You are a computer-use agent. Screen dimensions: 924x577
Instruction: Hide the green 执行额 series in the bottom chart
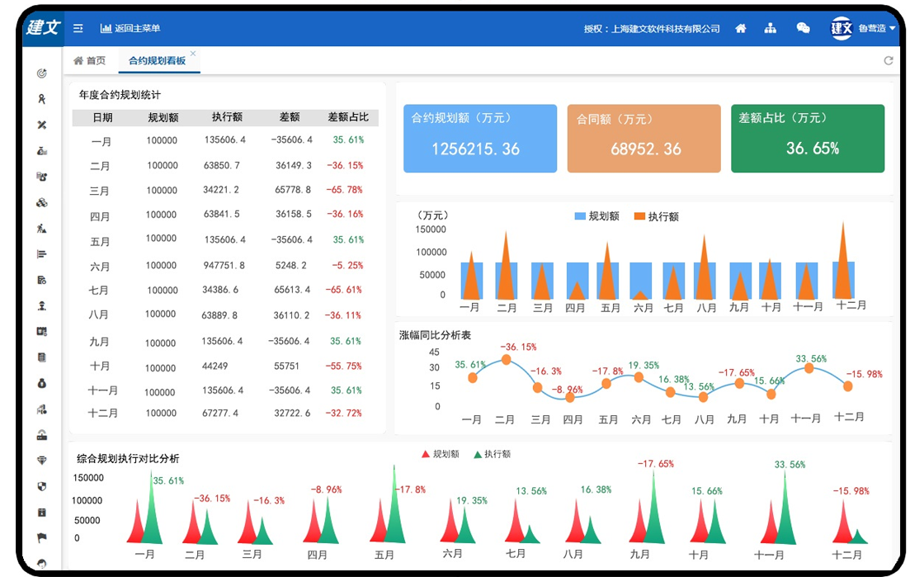coord(492,454)
